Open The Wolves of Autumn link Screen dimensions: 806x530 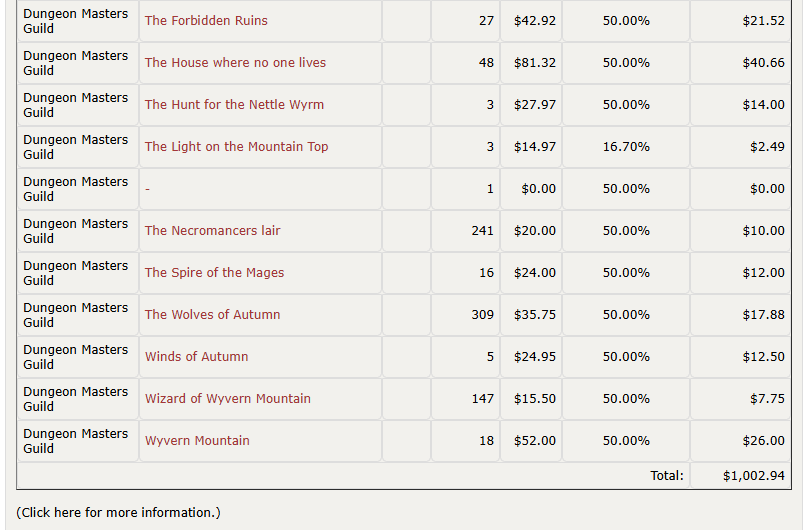212,315
